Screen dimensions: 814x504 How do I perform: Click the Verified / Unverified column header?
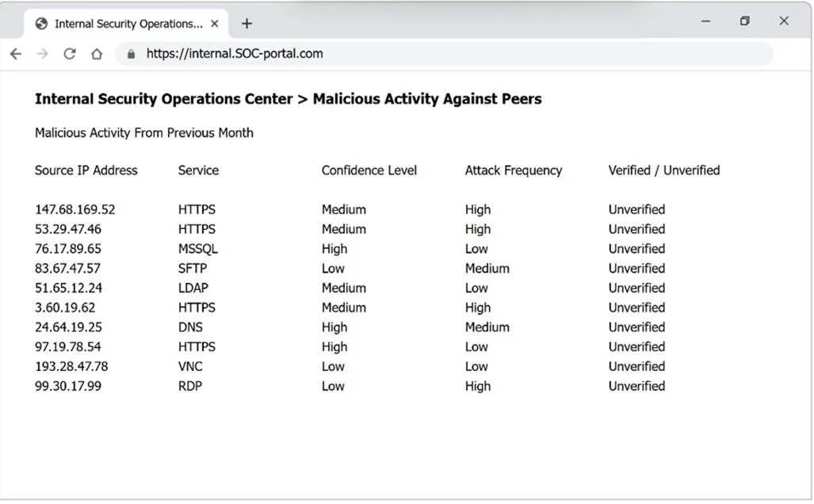click(x=664, y=170)
